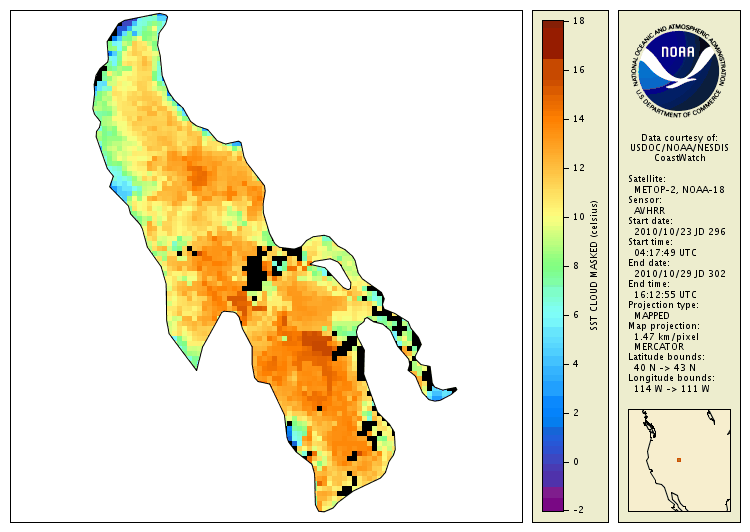This screenshot has height=532, width=750.
Task: Click the 'METOP-2, NOAA-18' value
Action: click(679, 189)
